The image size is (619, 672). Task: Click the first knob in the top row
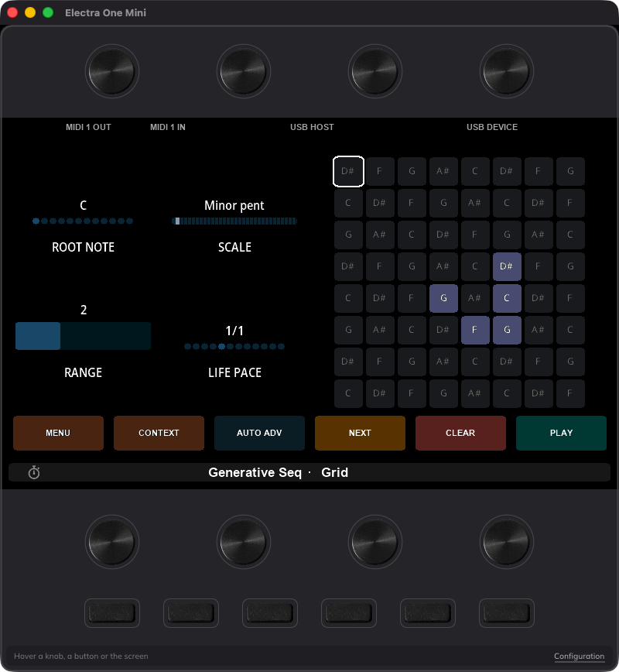111,71
